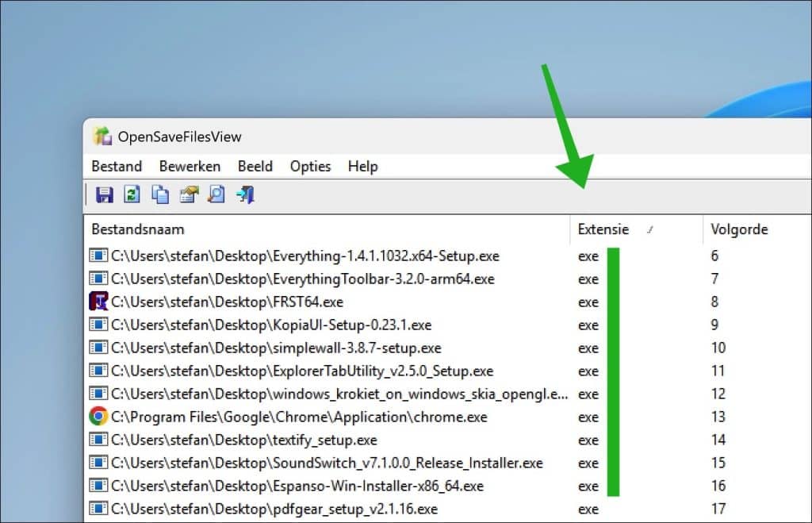Open the Properties toolbar icon
812x523 pixels.
click(189, 195)
